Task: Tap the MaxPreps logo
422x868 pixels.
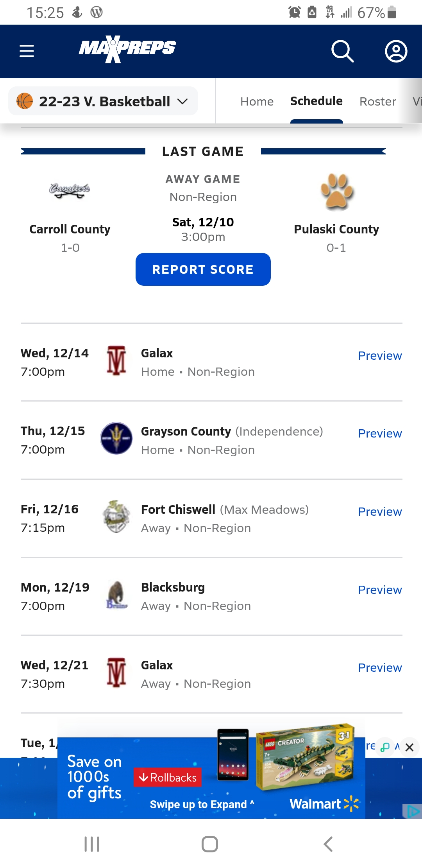Action: pos(127,49)
